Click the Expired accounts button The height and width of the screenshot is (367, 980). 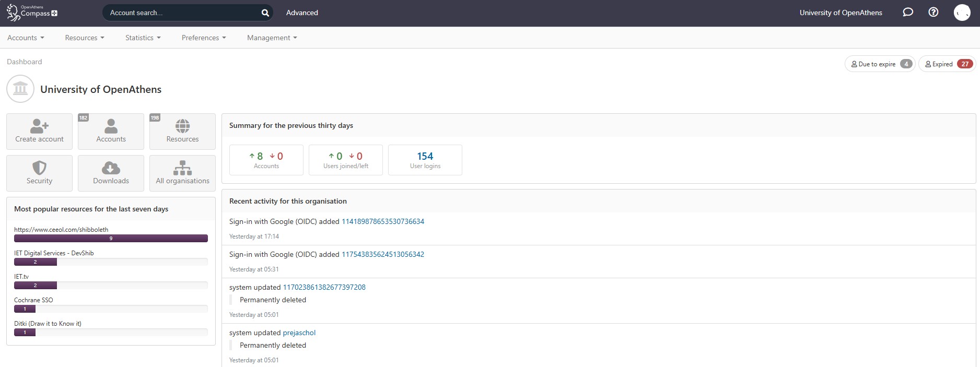947,64
